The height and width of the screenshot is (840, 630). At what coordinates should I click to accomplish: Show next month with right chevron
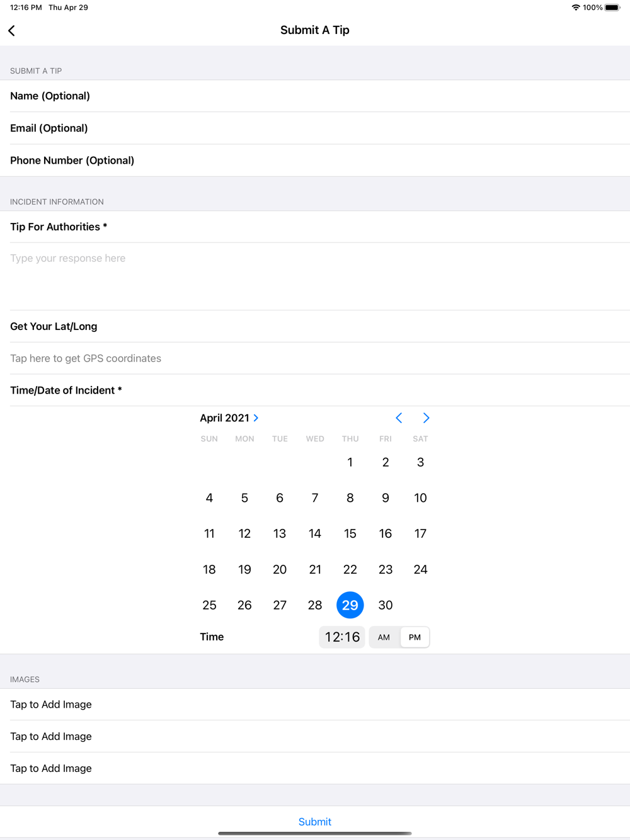click(427, 418)
